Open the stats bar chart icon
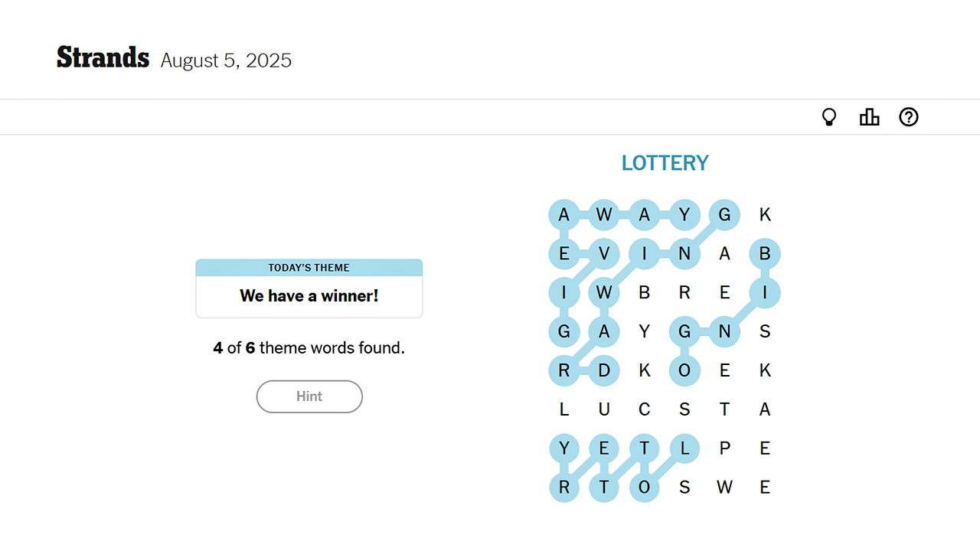 869,117
